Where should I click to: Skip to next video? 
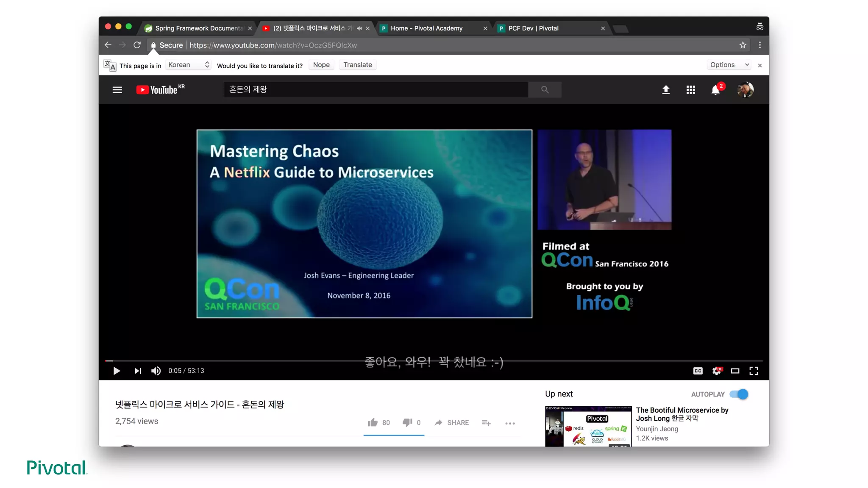[138, 371]
